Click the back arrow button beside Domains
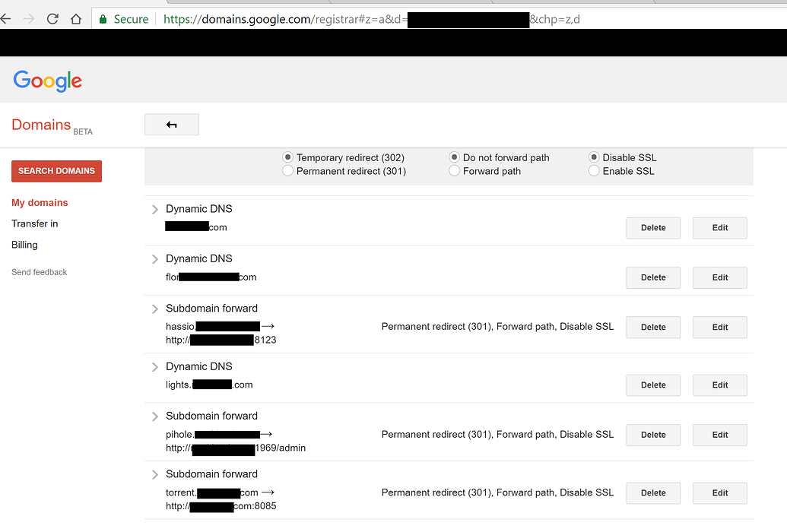787x532 pixels. click(x=172, y=125)
